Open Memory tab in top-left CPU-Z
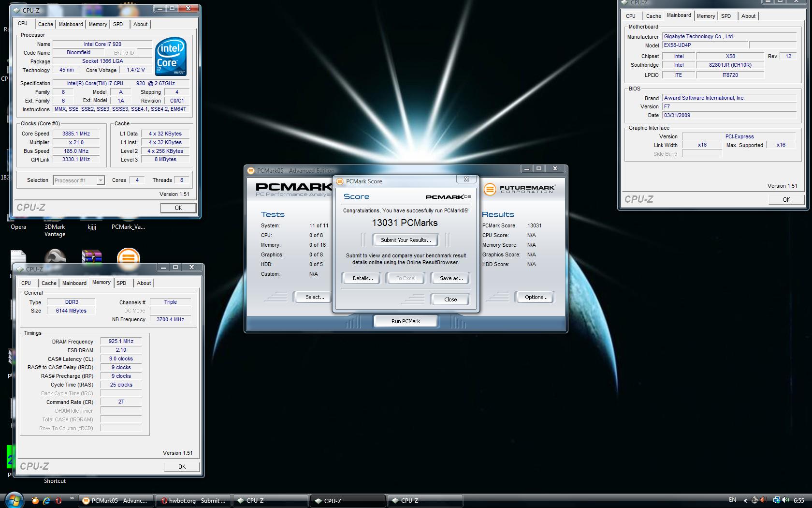Screen dimensions: 812x508 coord(98,24)
